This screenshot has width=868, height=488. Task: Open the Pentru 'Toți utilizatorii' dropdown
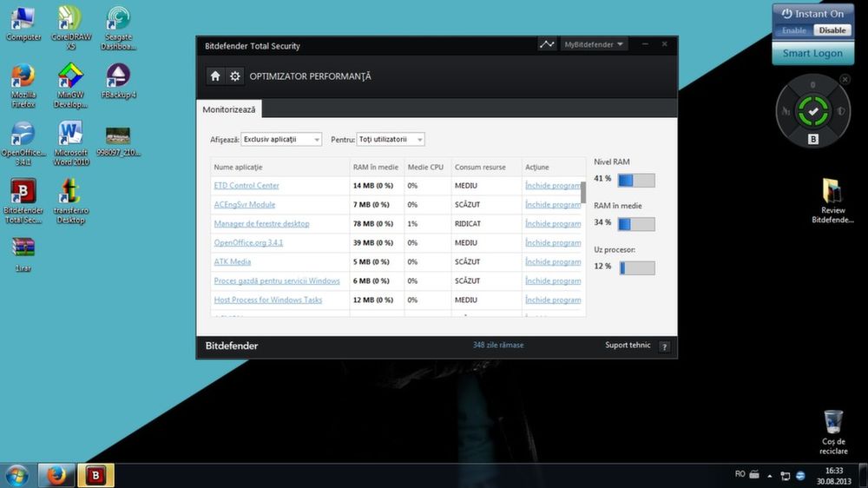click(391, 140)
